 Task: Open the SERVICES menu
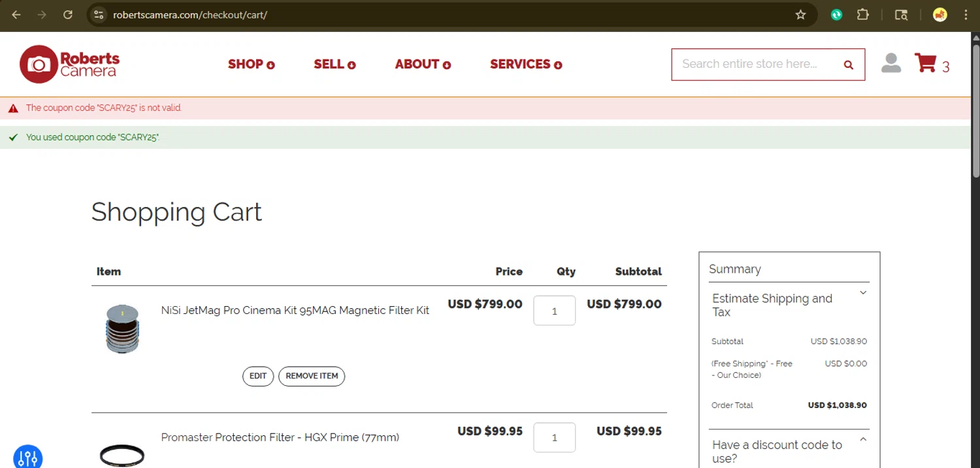coord(527,64)
